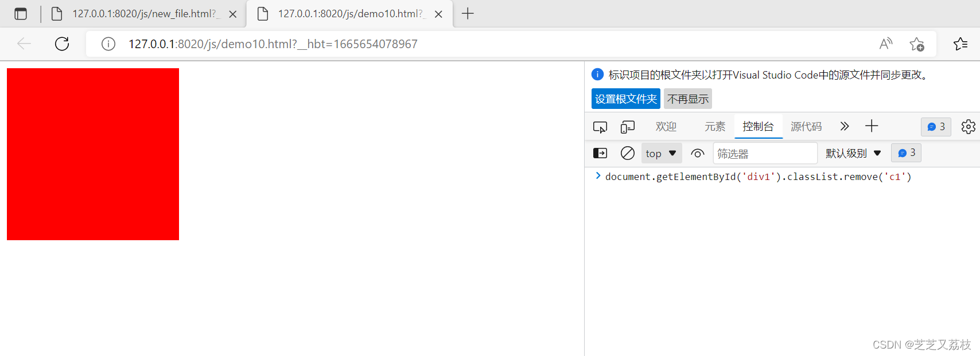The image size is (980, 356).
Task: Click the 不再显示 button
Action: pos(688,99)
